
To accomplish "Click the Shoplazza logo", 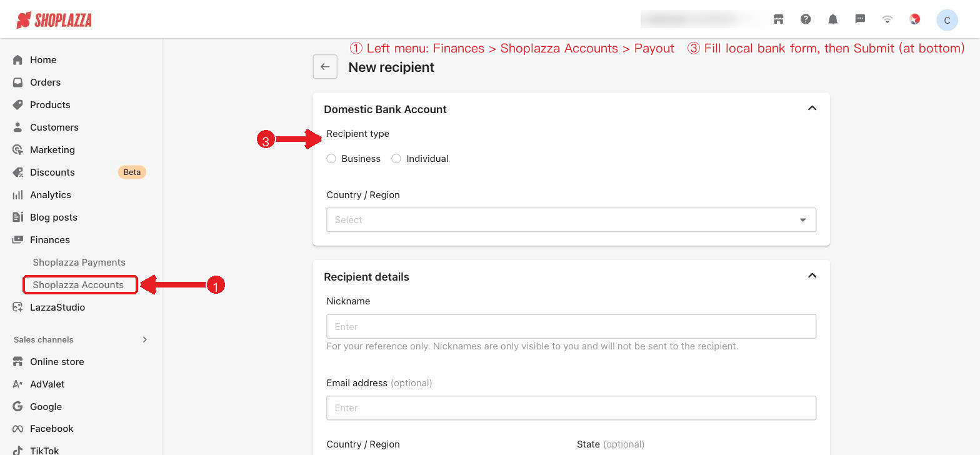I will tap(54, 20).
